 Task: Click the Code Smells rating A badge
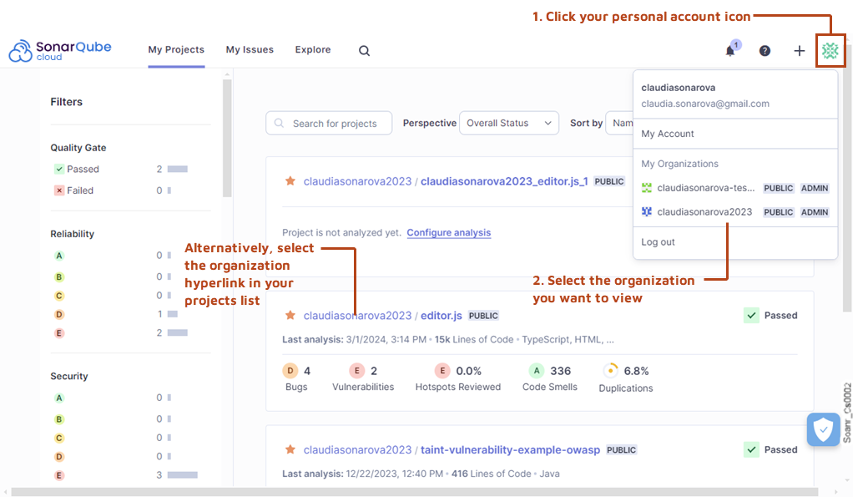(x=536, y=371)
